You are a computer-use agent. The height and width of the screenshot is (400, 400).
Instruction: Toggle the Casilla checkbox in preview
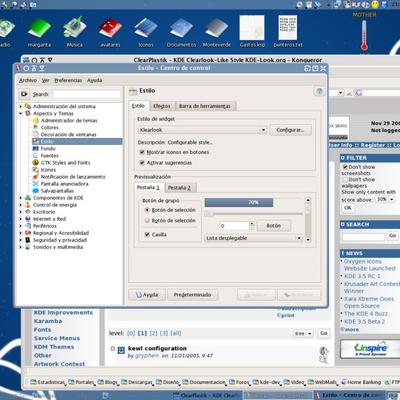point(147,235)
